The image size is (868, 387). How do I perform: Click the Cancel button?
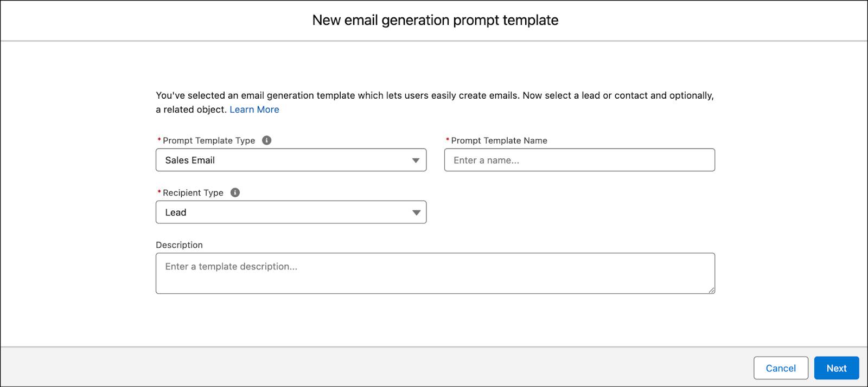pyautogui.click(x=781, y=368)
